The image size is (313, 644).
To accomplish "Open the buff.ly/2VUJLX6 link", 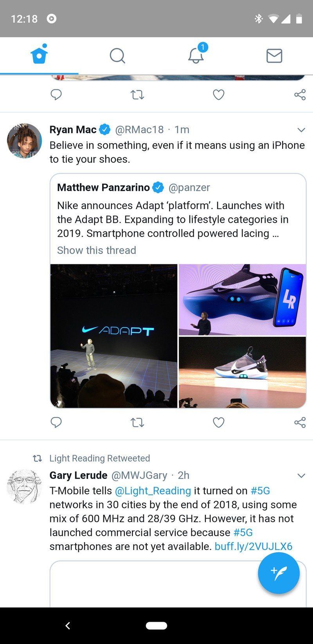I will pyautogui.click(x=253, y=546).
